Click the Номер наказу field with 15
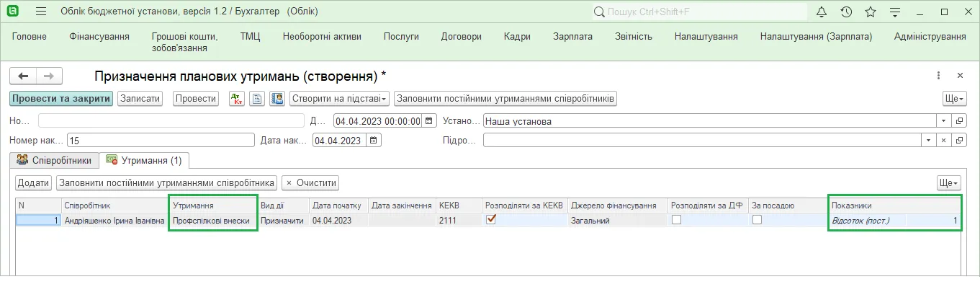The width and height of the screenshot is (980, 287). click(x=161, y=141)
